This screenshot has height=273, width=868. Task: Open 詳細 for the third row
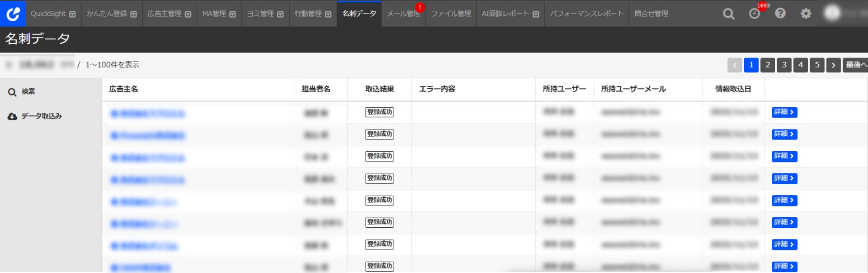click(x=784, y=156)
